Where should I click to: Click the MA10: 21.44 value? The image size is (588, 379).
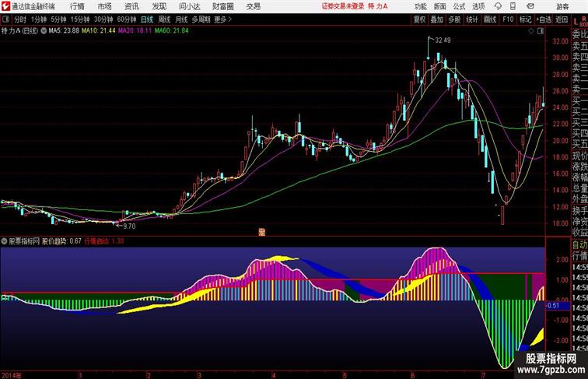pos(99,31)
